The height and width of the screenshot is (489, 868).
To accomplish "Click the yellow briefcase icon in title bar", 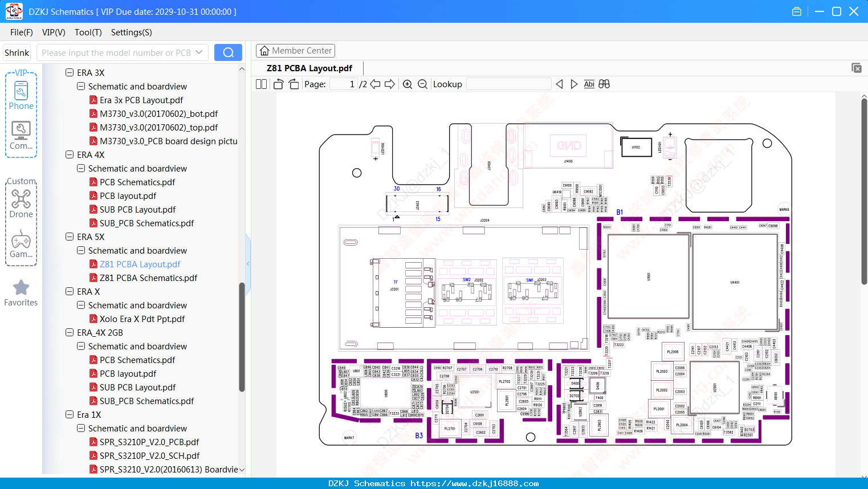I will (x=797, y=11).
